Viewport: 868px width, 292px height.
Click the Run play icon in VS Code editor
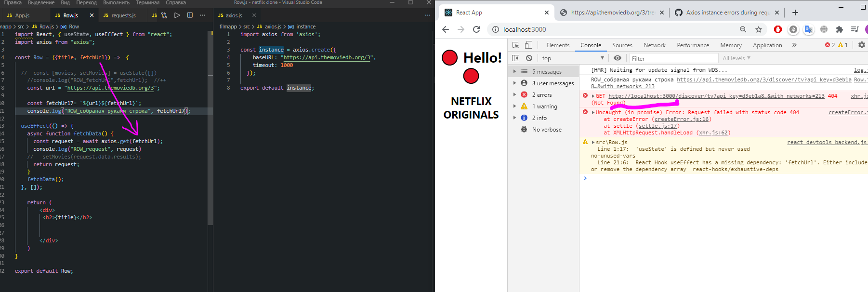click(x=177, y=15)
